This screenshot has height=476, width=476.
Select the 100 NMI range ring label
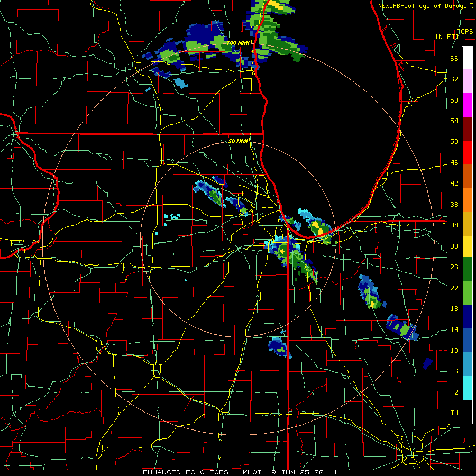click(x=238, y=43)
